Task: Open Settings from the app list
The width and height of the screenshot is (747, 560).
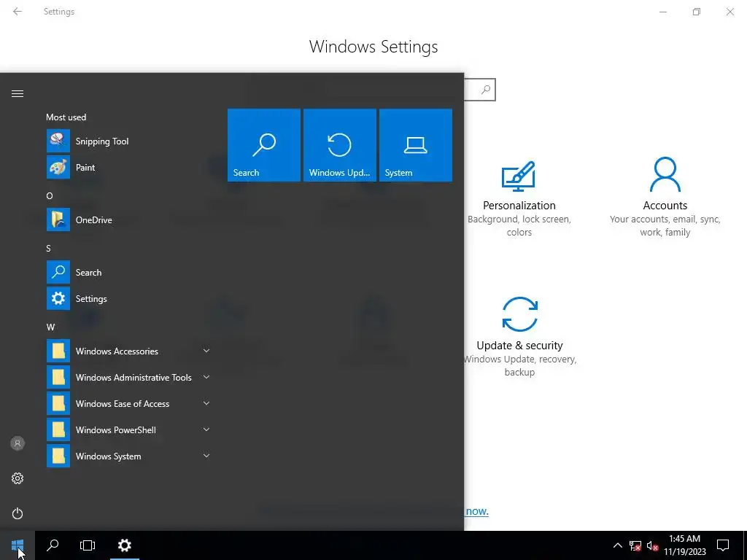Action: coord(128,298)
